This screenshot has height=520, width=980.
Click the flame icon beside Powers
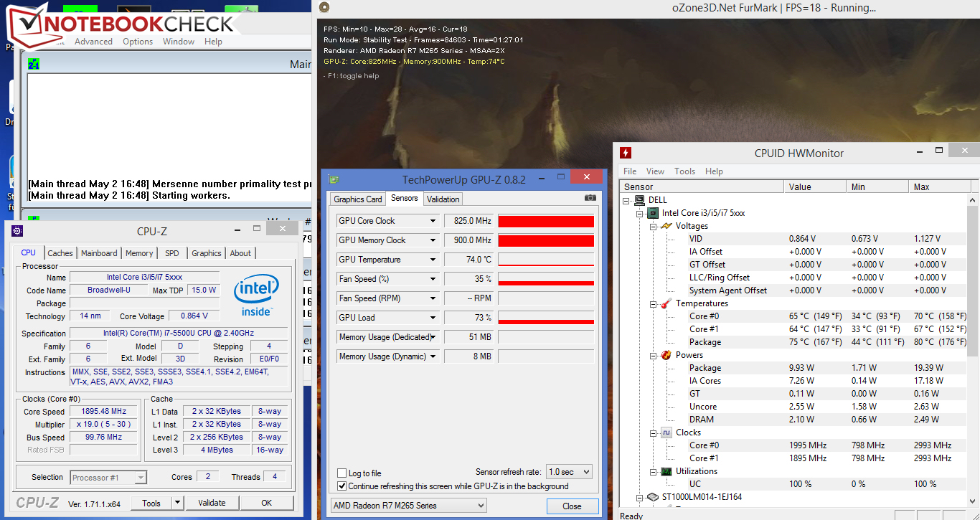[666, 355]
